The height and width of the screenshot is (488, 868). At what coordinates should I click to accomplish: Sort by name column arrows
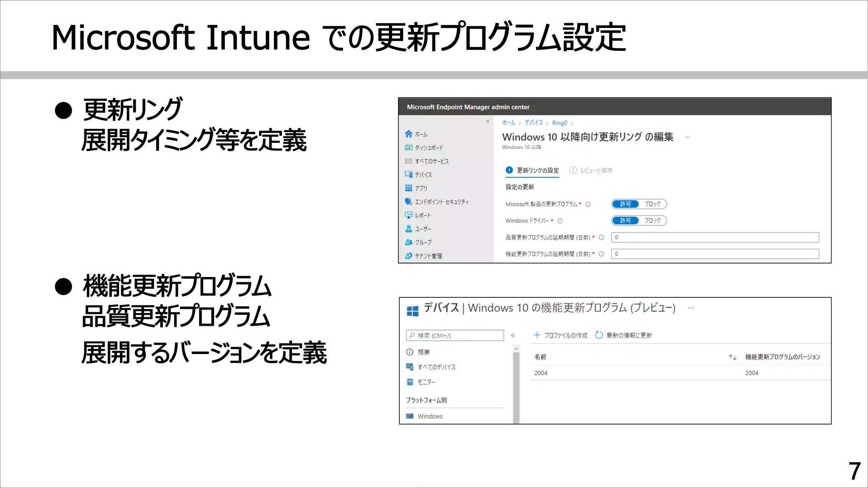click(732, 357)
